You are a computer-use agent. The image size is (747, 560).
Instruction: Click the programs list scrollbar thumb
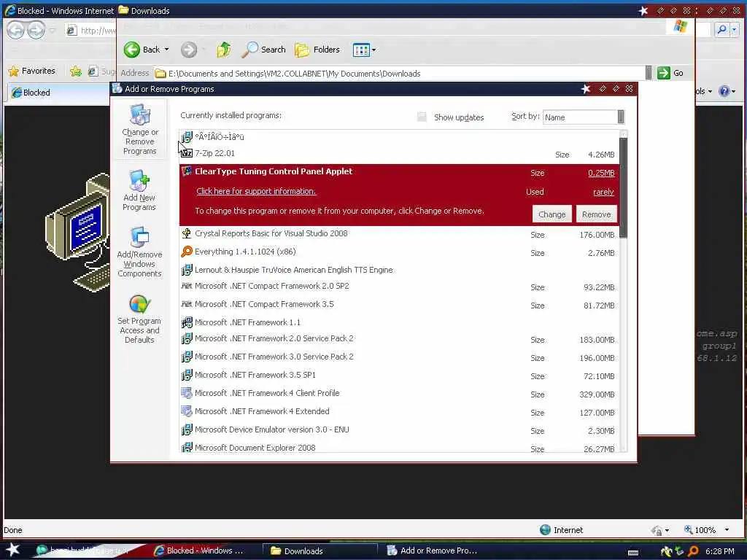pos(623,188)
